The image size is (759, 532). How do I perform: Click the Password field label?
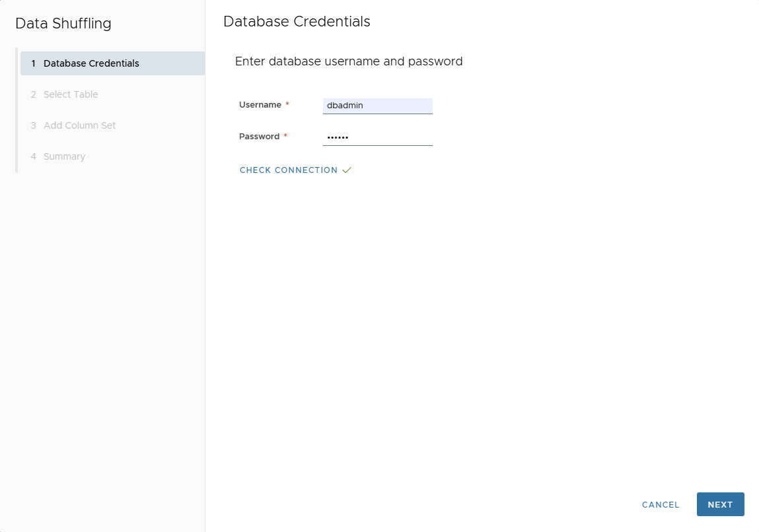tap(259, 137)
